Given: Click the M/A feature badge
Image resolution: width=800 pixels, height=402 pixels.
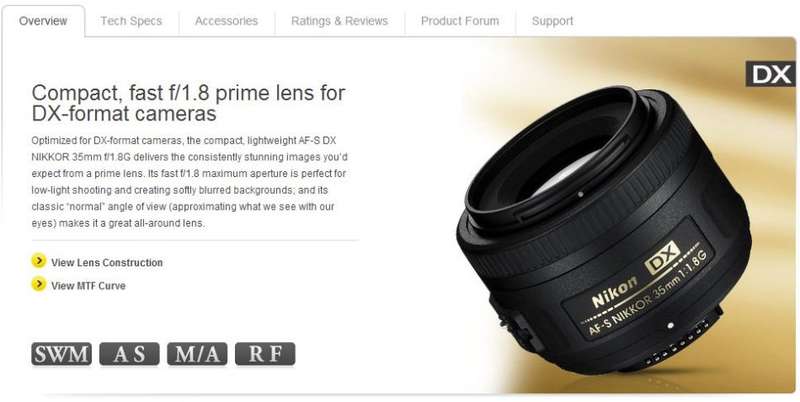Looking at the screenshot, I should pyautogui.click(x=197, y=354).
